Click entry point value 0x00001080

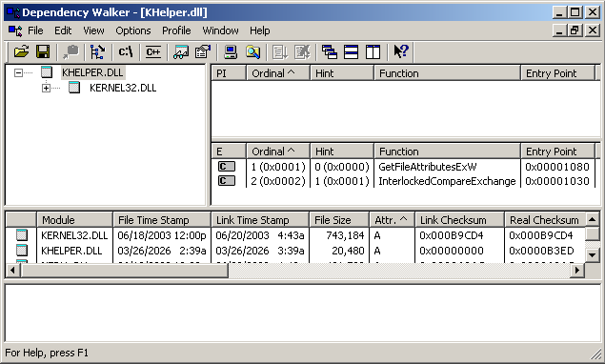(557, 167)
